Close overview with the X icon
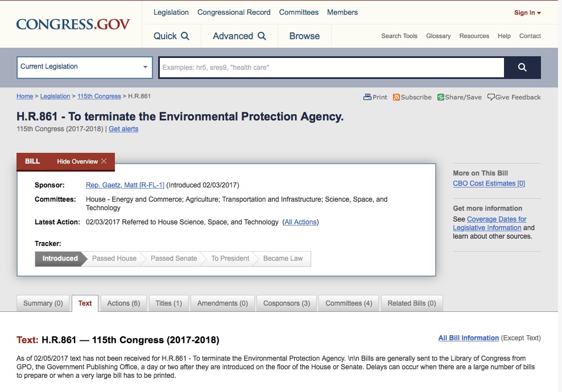The height and width of the screenshot is (392, 562). [104, 161]
